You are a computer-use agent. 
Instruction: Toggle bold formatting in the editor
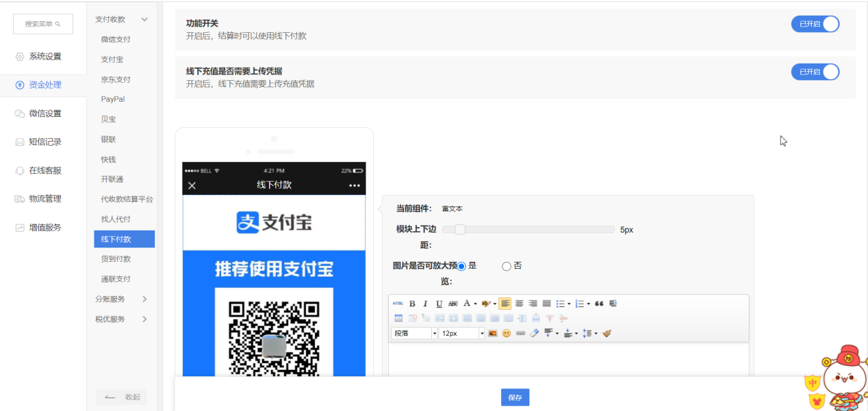[x=412, y=304]
